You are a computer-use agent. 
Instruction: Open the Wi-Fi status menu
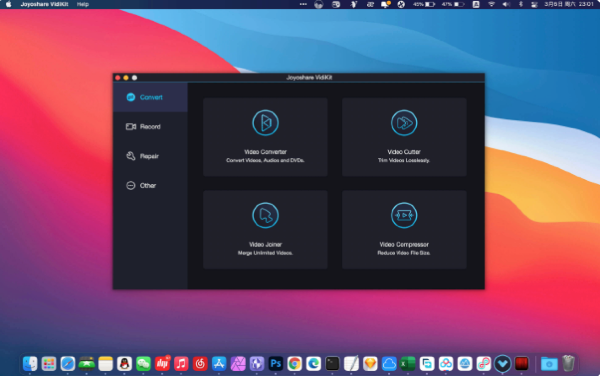(x=491, y=4)
